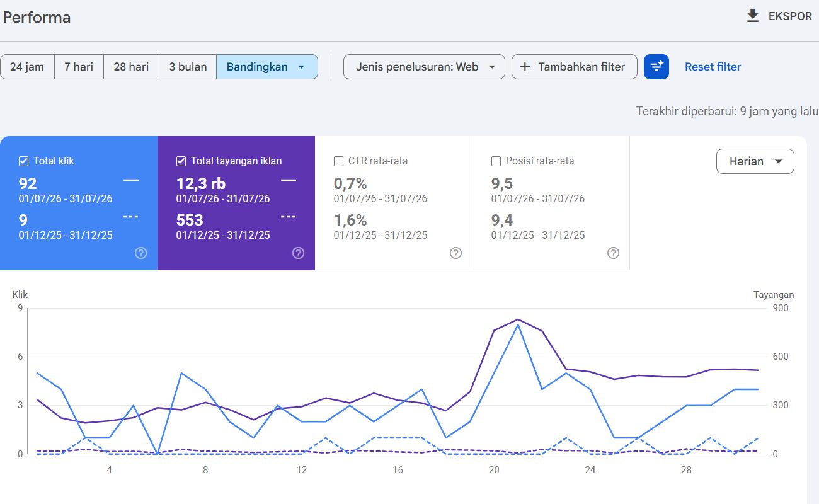
Task: Click Tambahkan filter button
Action: (575, 67)
